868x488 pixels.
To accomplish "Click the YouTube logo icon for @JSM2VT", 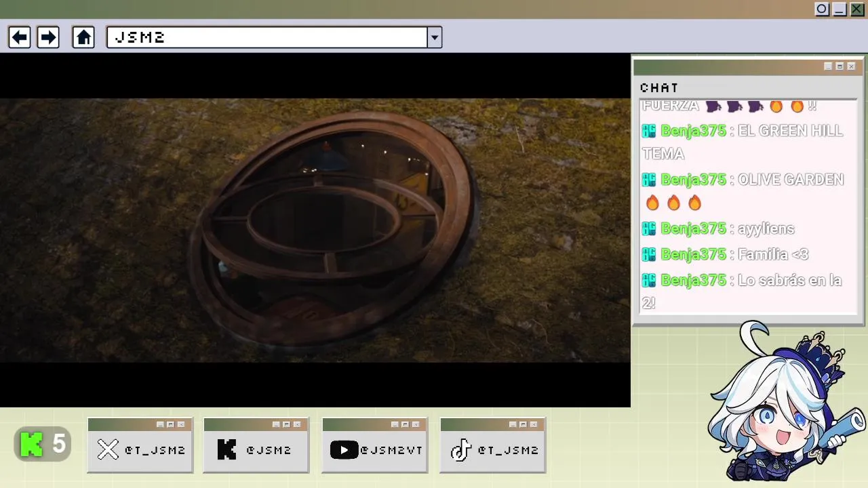I will 344,449.
